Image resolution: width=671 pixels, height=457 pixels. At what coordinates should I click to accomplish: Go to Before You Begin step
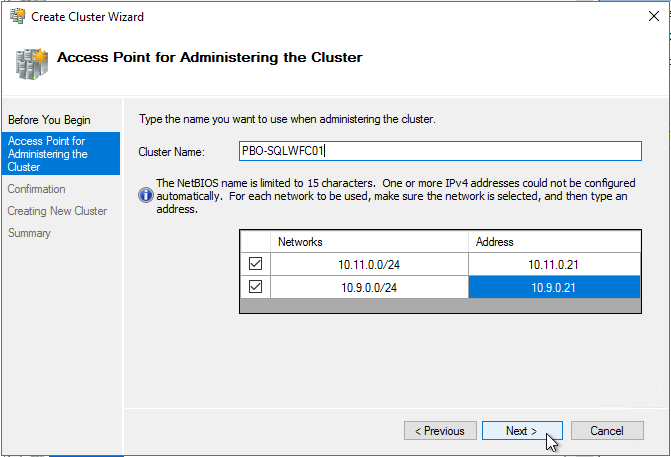49,120
